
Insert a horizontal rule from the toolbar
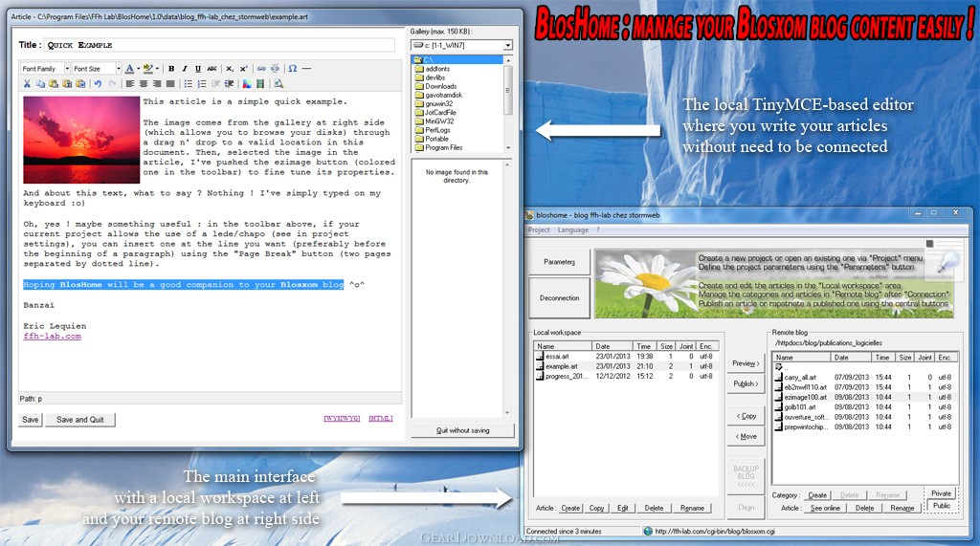point(306,69)
